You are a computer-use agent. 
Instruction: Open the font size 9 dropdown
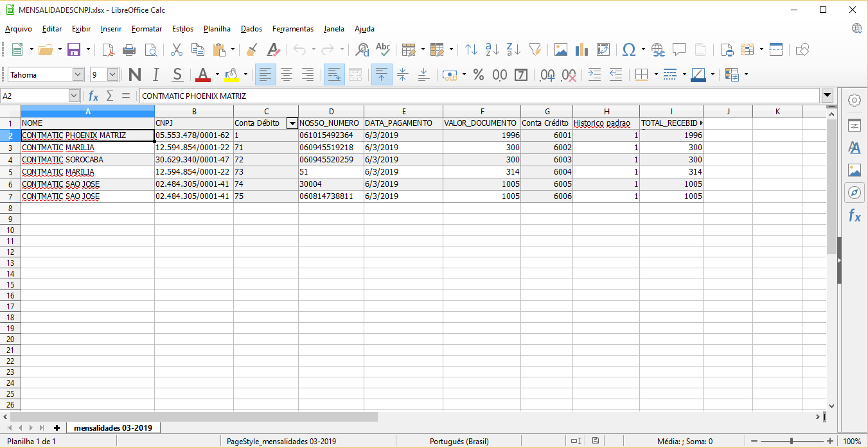(112, 75)
